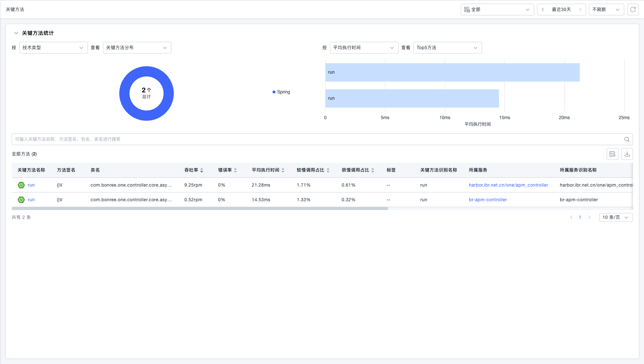Go to next time range arrow

point(580,10)
